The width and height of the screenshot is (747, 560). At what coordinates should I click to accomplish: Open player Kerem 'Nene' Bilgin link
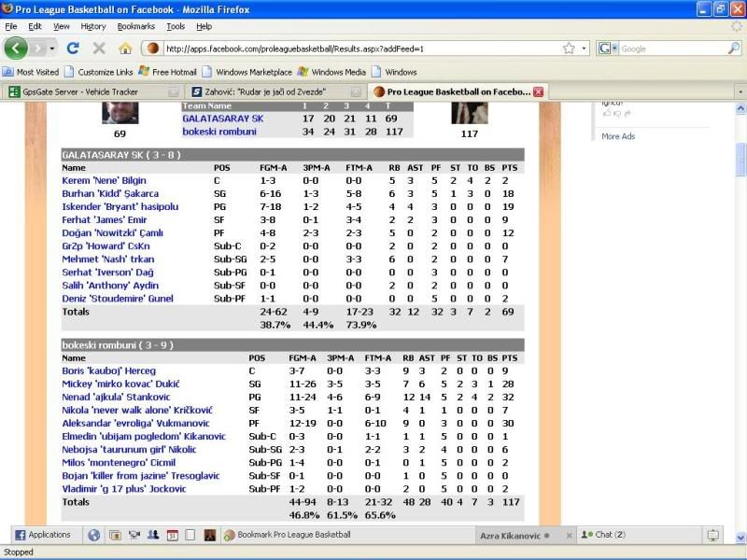tap(104, 180)
